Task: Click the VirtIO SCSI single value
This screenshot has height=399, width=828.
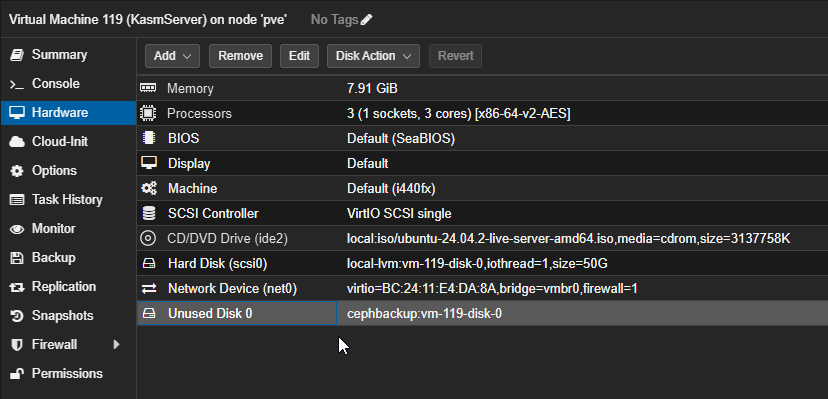Action: [x=399, y=214]
